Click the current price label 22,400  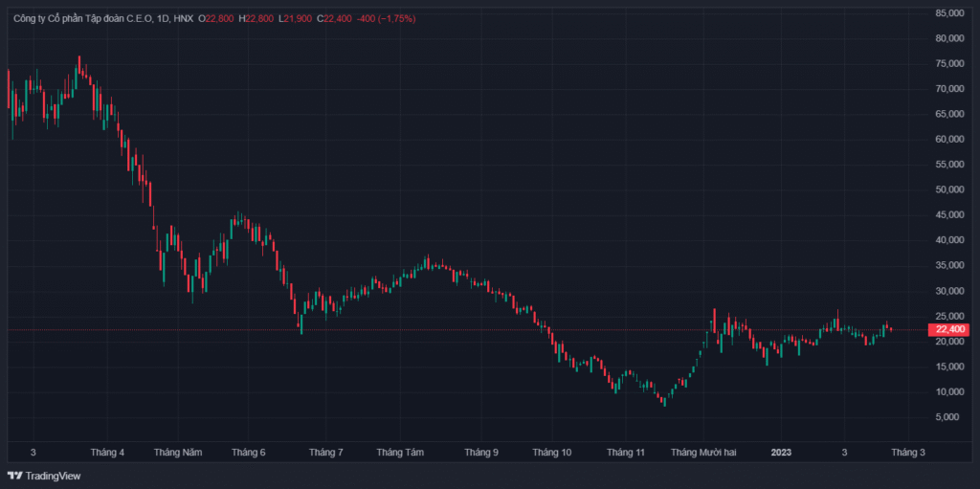948,329
